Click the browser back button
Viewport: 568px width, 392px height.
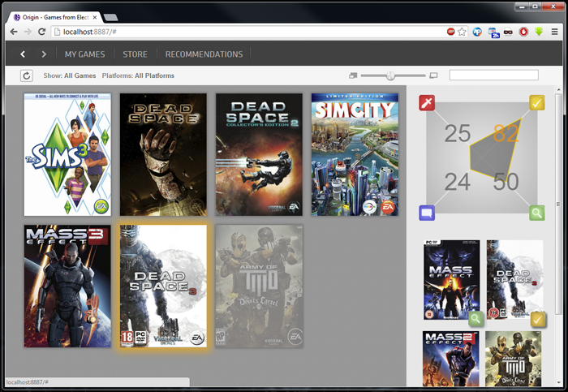(14, 32)
